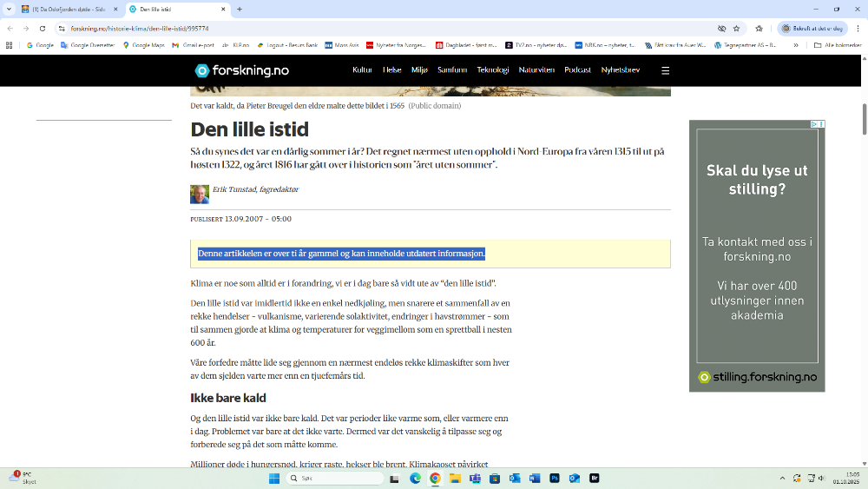
Task: Click author name Erik Tunstad
Action: 255,189
